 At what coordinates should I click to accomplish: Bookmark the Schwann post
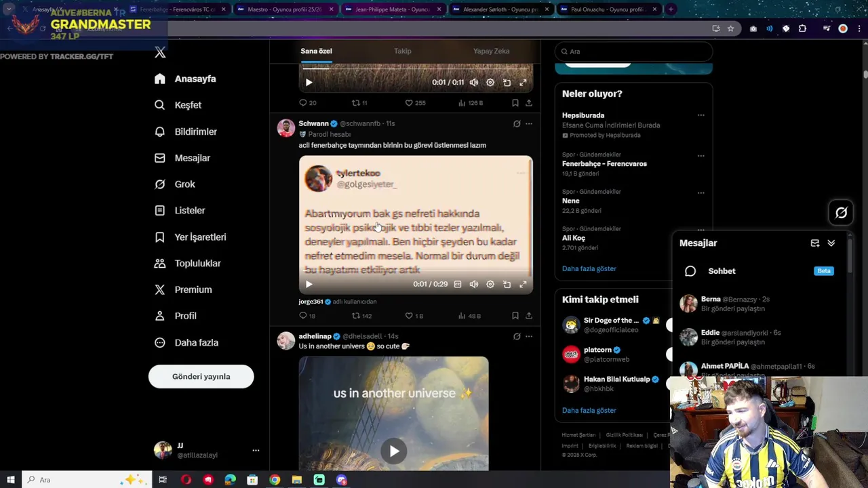tap(515, 316)
